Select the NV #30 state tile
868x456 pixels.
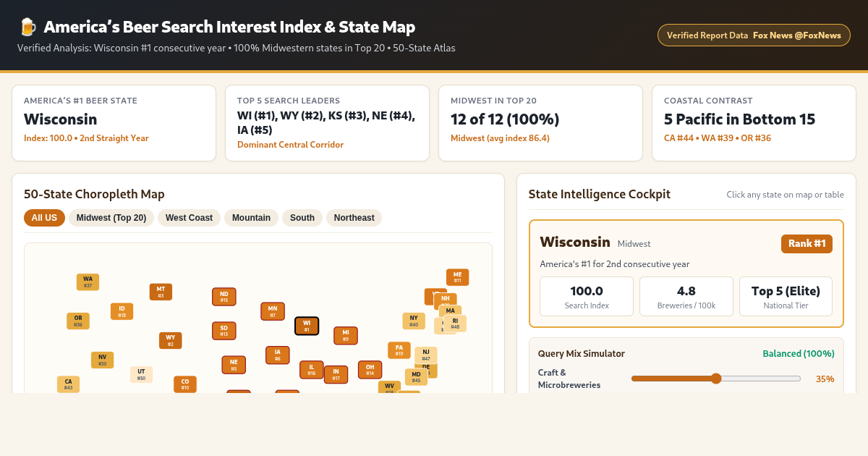102,360
